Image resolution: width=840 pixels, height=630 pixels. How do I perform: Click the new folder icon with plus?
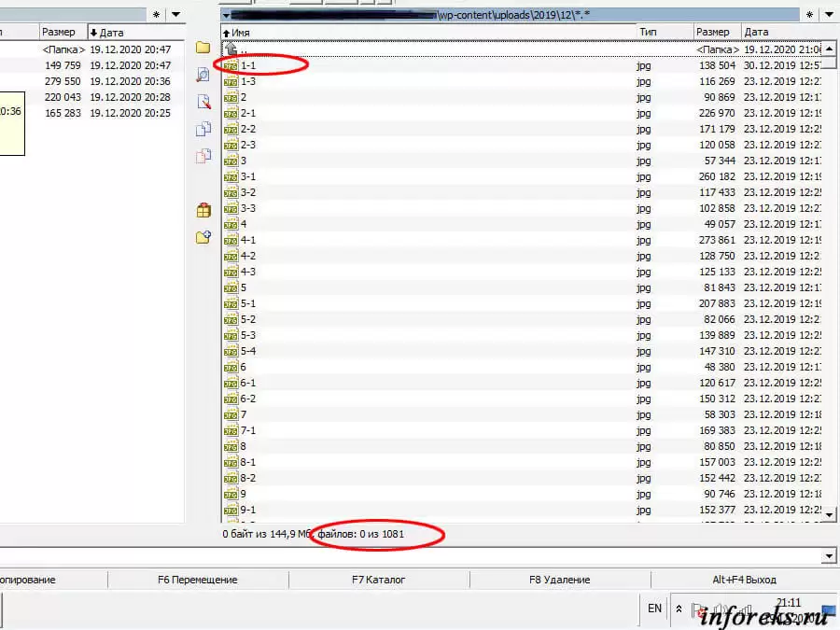coord(203,238)
